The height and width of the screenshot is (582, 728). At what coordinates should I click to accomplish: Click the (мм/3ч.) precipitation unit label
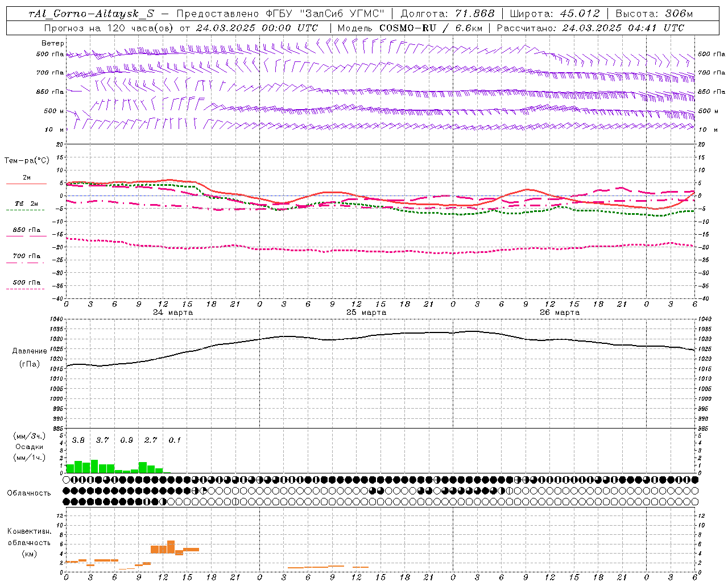tap(30, 436)
